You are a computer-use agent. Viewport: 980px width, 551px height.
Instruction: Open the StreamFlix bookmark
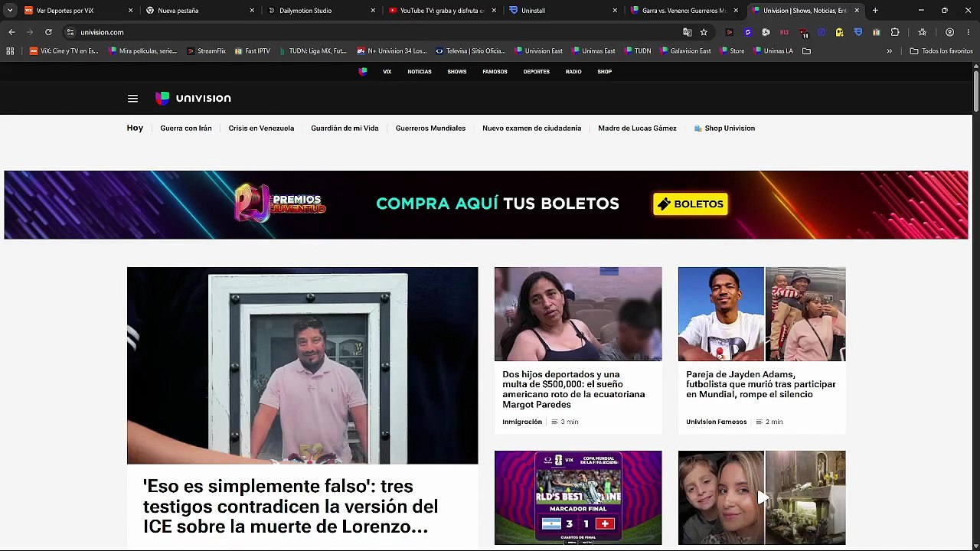pyautogui.click(x=207, y=51)
